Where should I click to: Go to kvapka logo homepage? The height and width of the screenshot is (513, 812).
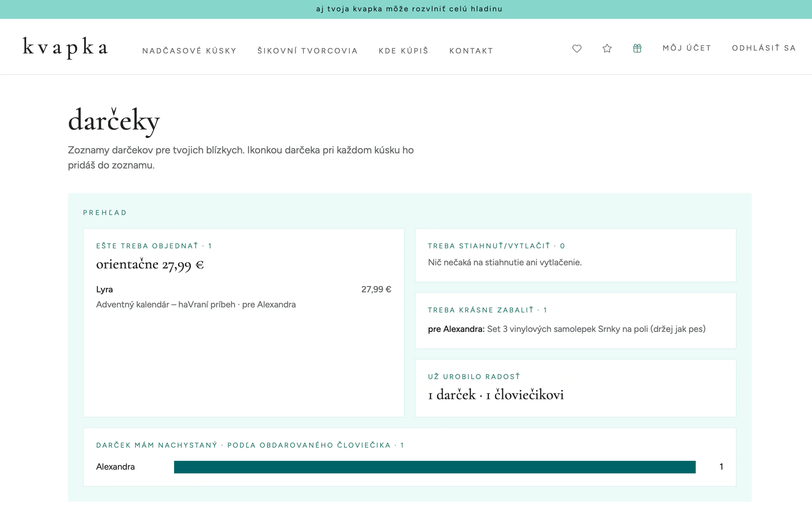[65, 47]
